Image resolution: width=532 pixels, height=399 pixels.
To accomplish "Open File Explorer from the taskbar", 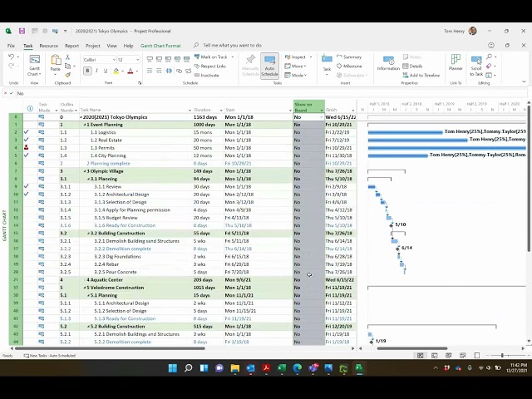I will 234,368.
